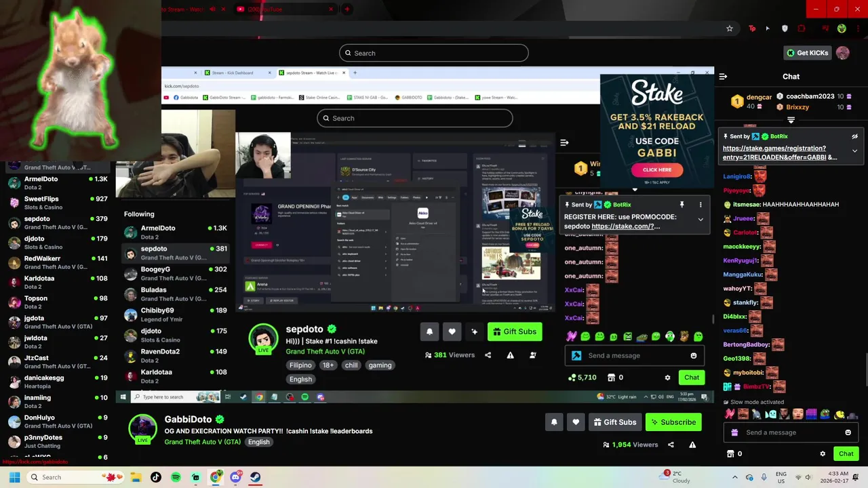Open Windows Start menu

point(14,477)
